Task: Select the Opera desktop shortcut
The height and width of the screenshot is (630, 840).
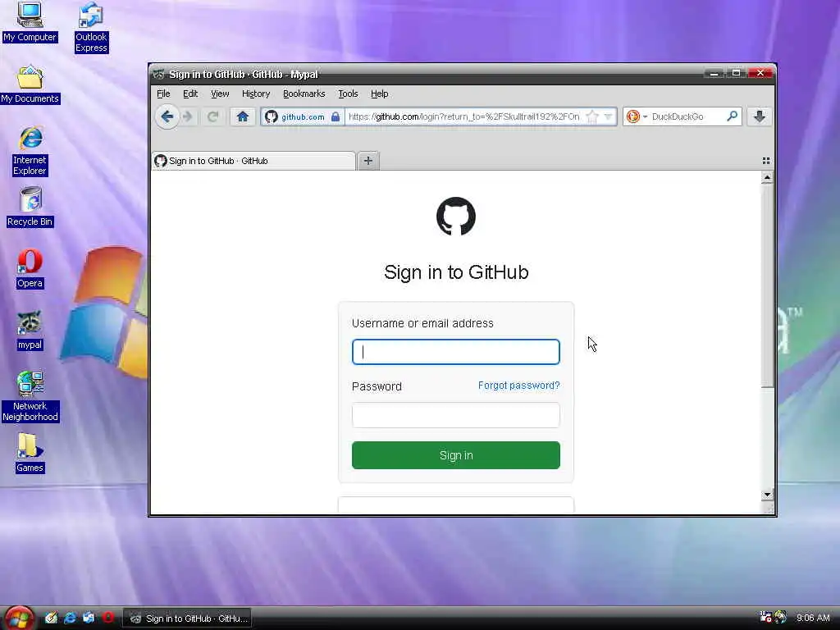Action: (x=30, y=269)
